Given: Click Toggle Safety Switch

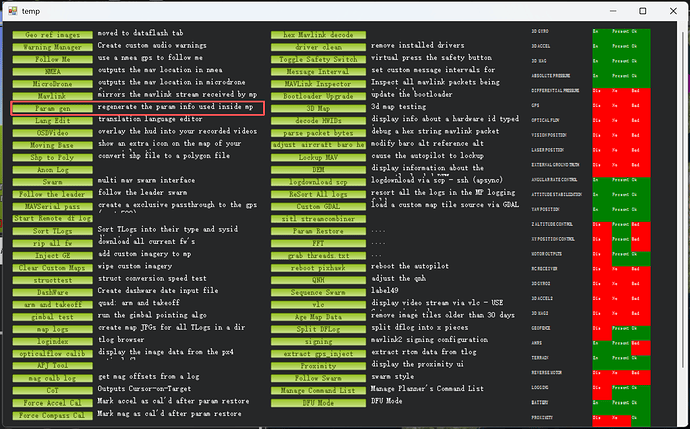Looking at the screenshot, I should click(318, 59).
